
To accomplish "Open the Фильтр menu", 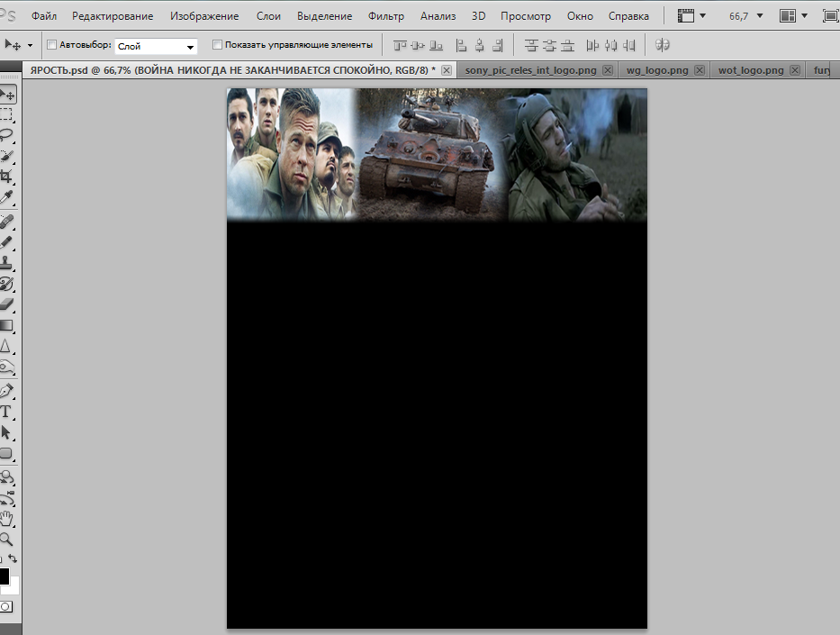I will 385,16.
